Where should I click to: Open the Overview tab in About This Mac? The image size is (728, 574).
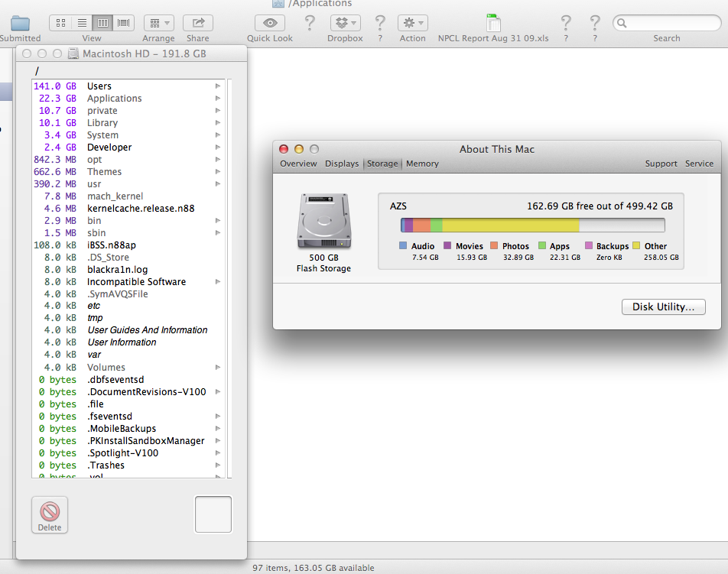298,164
